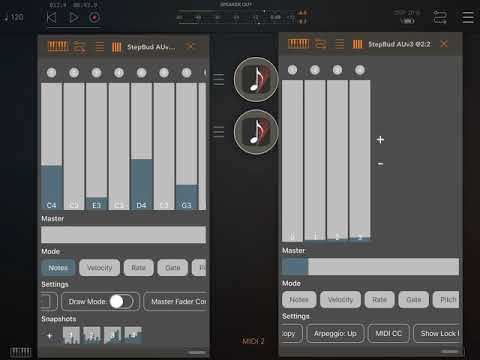480x360 pixels.
Task: Toggle step 4 circle in the right StepBud window
Action: click(360, 70)
